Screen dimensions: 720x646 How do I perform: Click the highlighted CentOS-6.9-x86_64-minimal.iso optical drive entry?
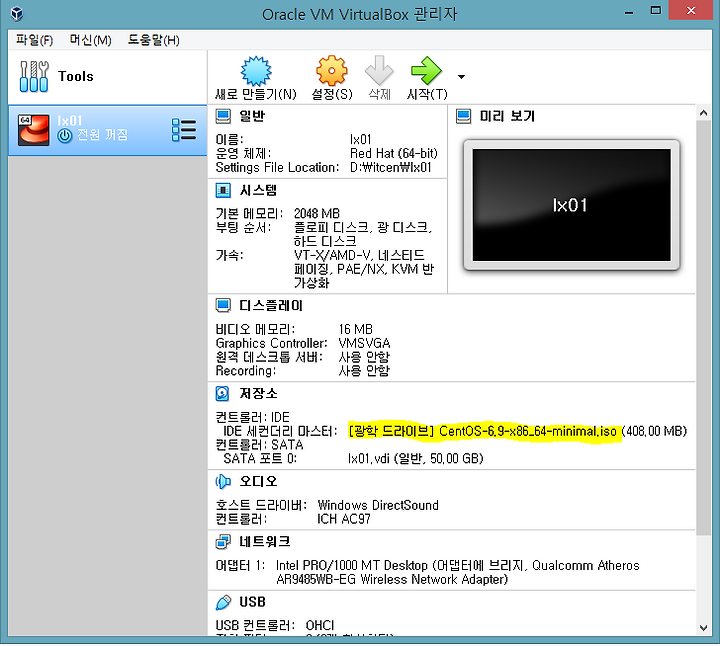point(482,431)
